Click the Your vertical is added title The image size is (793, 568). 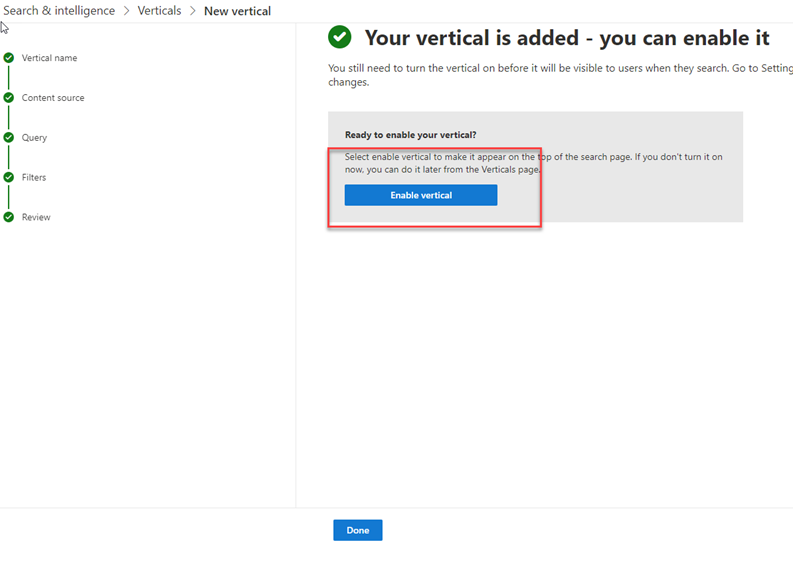pyautogui.click(x=567, y=38)
